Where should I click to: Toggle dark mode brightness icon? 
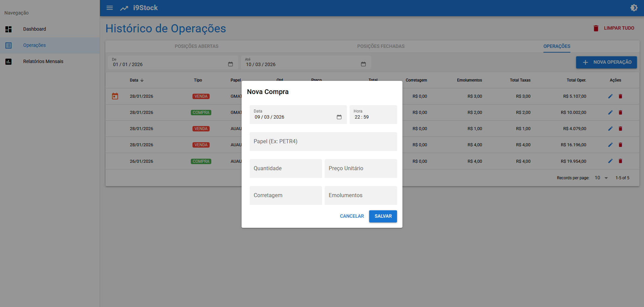pos(634,8)
